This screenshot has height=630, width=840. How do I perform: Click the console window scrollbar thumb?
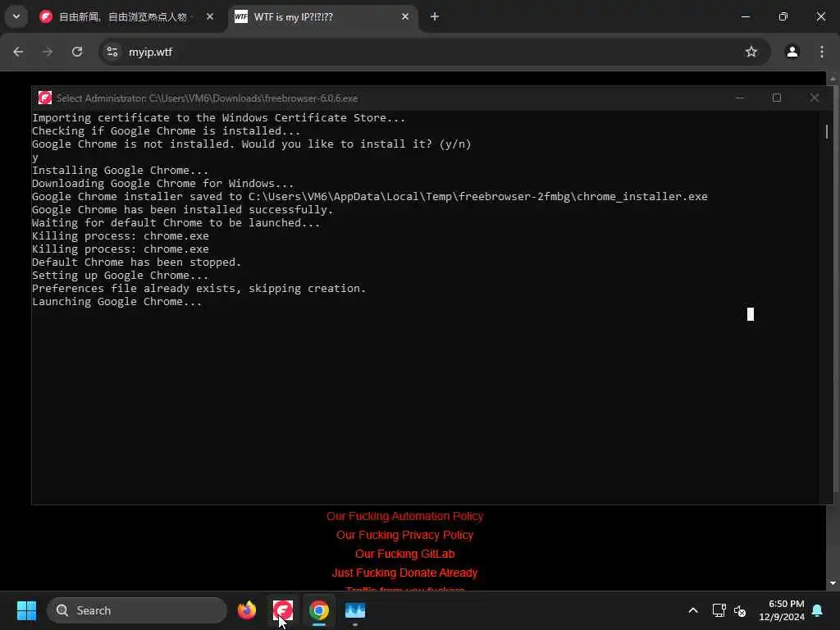click(x=827, y=131)
